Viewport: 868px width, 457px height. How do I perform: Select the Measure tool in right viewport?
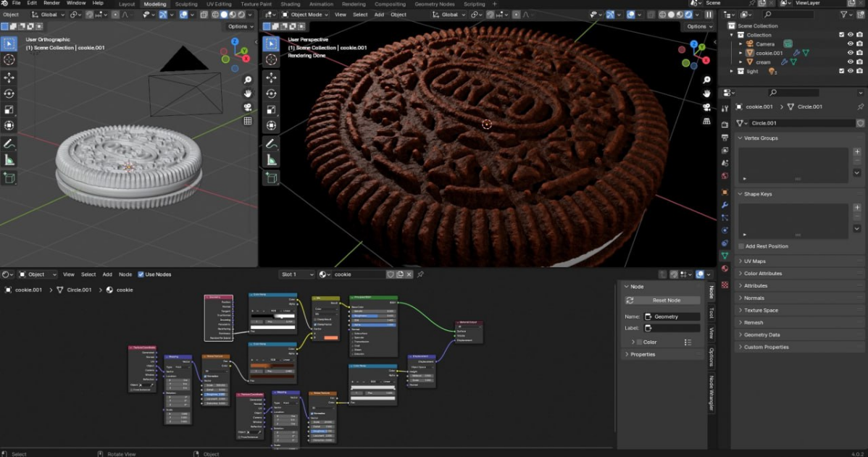point(271,161)
